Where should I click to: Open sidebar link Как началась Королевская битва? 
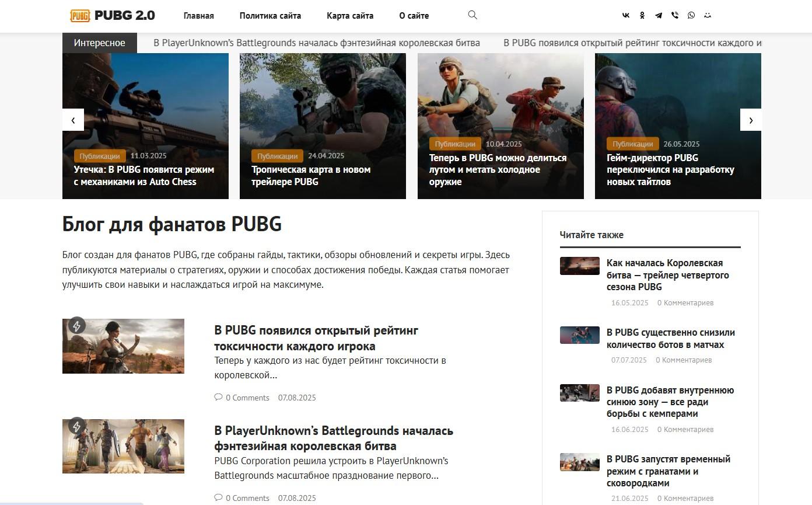pos(668,275)
